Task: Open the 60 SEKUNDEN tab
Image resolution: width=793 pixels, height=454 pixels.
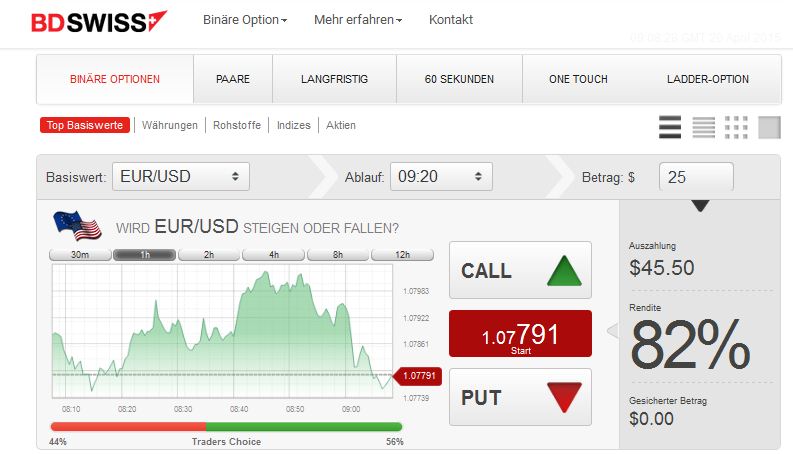Action: (x=459, y=79)
